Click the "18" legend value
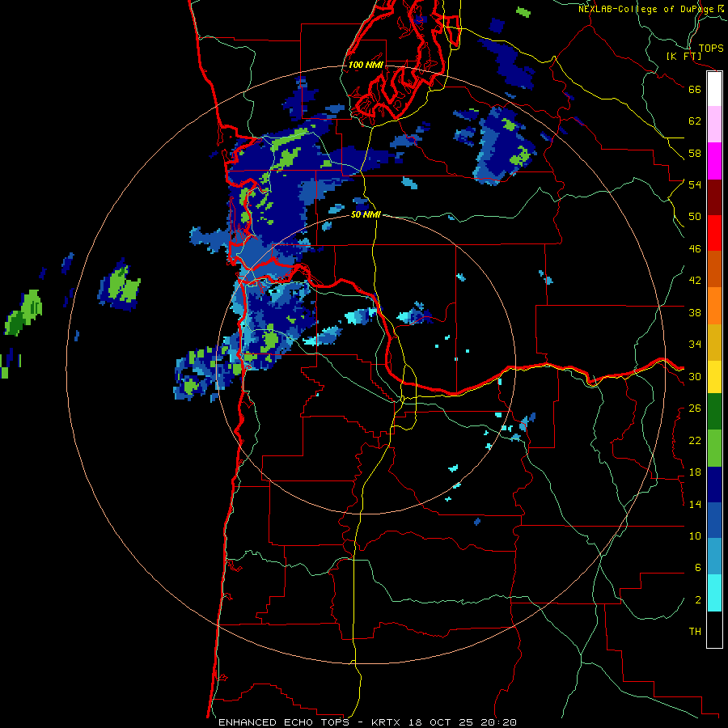 (x=695, y=472)
